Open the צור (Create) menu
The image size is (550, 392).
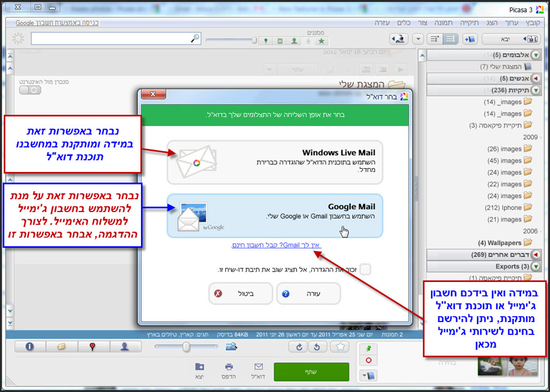click(423, 23)
